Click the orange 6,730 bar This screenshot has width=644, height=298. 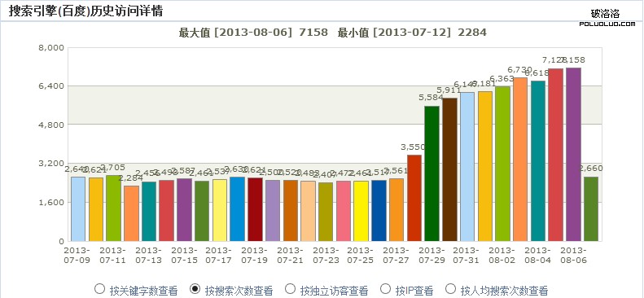click(520, 160)
